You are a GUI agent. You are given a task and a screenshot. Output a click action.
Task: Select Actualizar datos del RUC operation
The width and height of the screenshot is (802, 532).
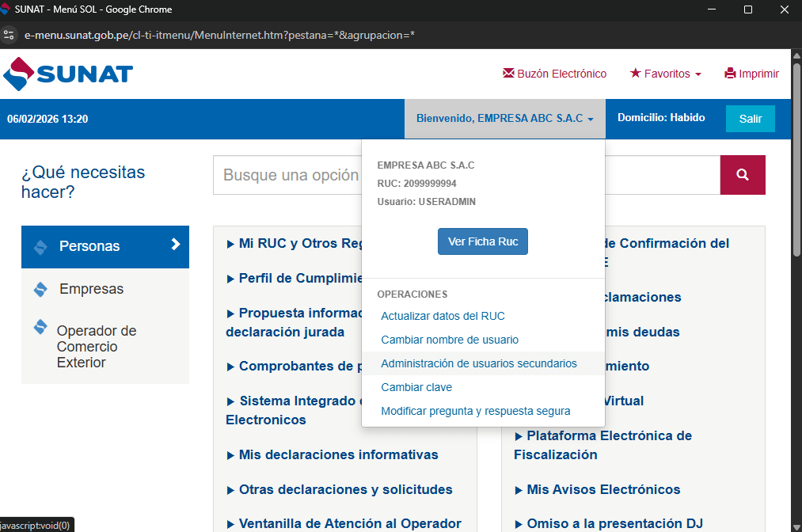[x=443, y=316]
